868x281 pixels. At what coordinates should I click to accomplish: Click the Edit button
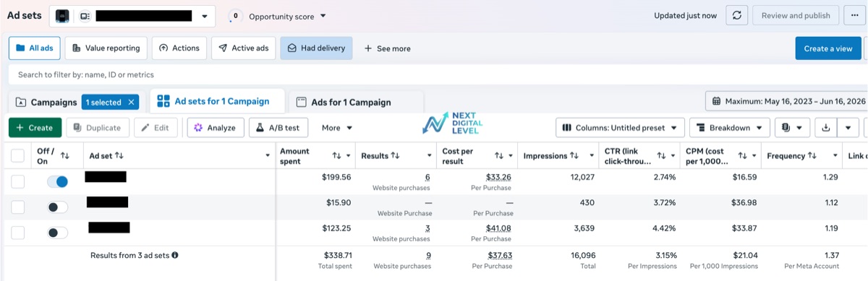(x=156, y=128)
